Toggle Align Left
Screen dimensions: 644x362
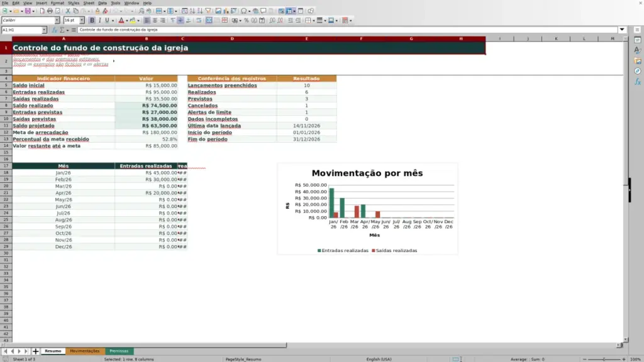point(147,21)
